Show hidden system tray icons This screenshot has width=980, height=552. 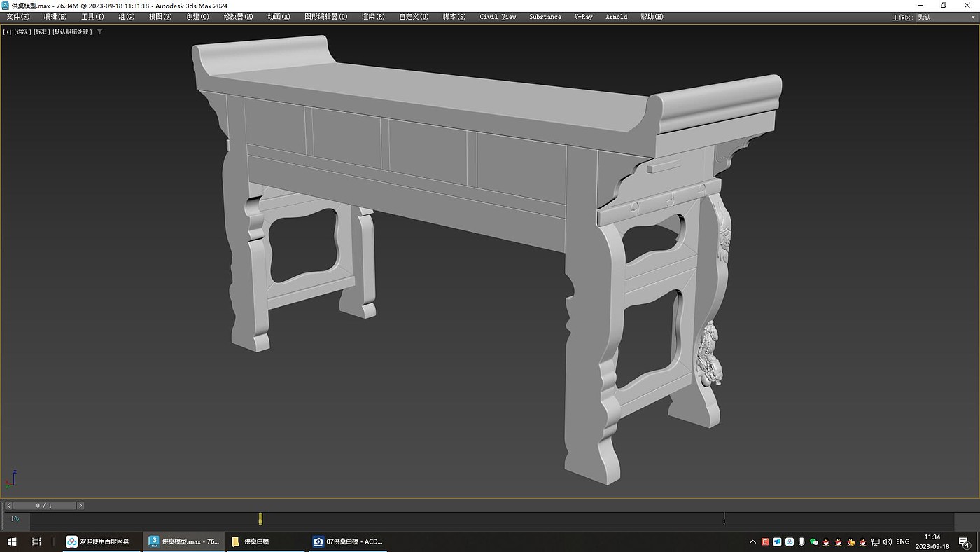click(x=753, y=541)
